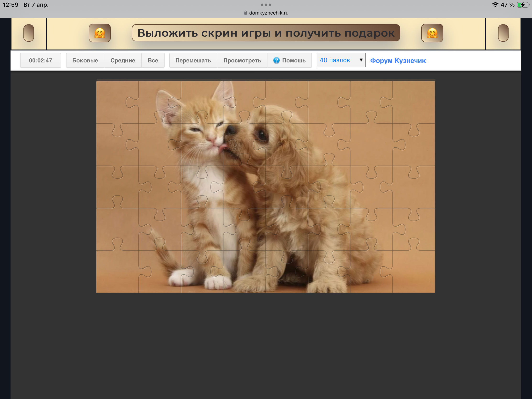Open the Форум Кузнечик link

point(398,61)
